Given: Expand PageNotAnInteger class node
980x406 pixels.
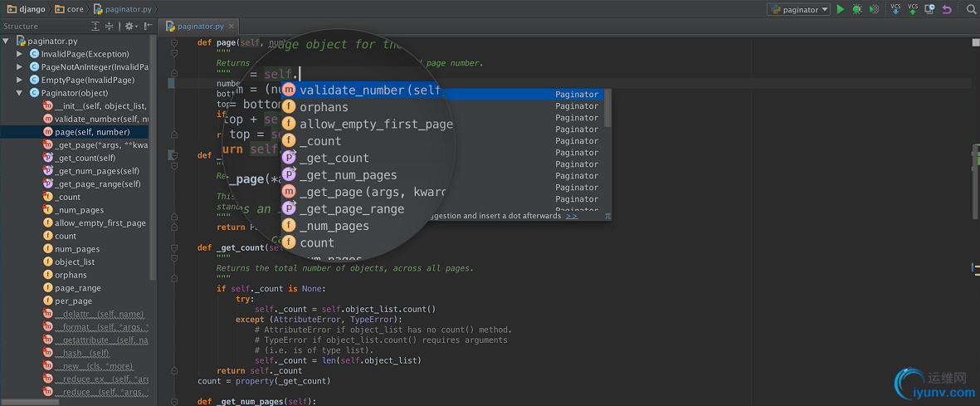Looking at the screenshot, I should pos(19,67).
